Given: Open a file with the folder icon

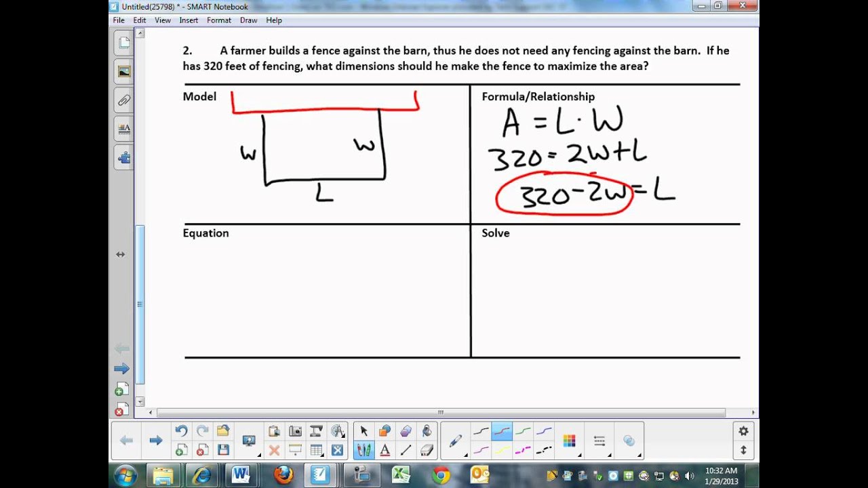Looking at the screenshot, I should (223, 431).
